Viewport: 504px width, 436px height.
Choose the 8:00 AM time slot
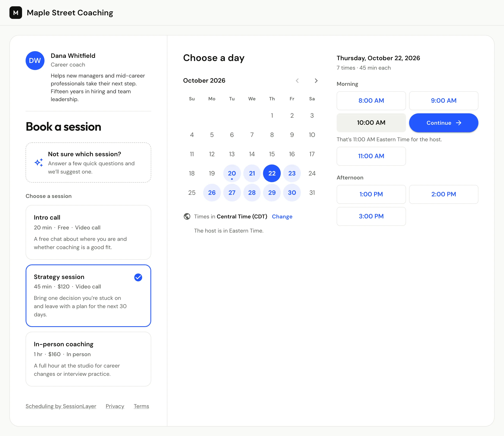click(x=371, y=101)
